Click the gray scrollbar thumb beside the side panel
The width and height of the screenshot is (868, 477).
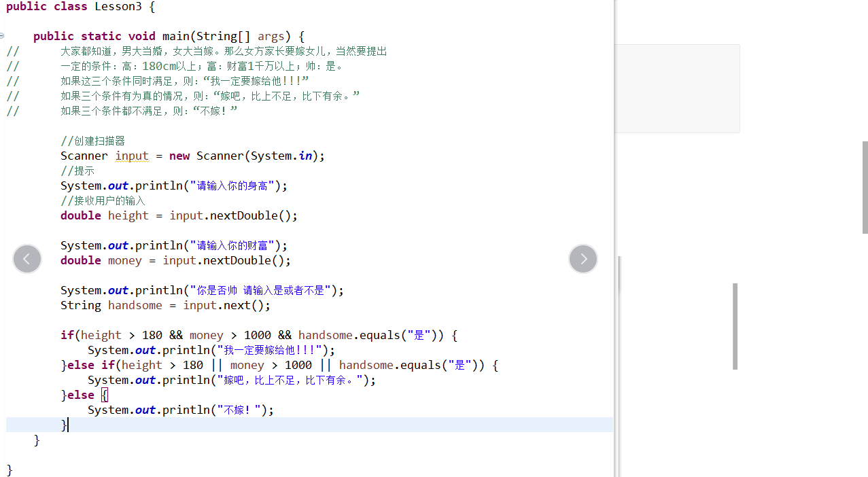tap(735, 326)
